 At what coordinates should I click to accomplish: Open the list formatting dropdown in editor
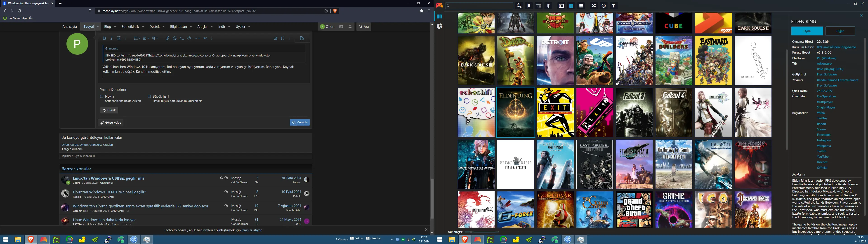137,38
